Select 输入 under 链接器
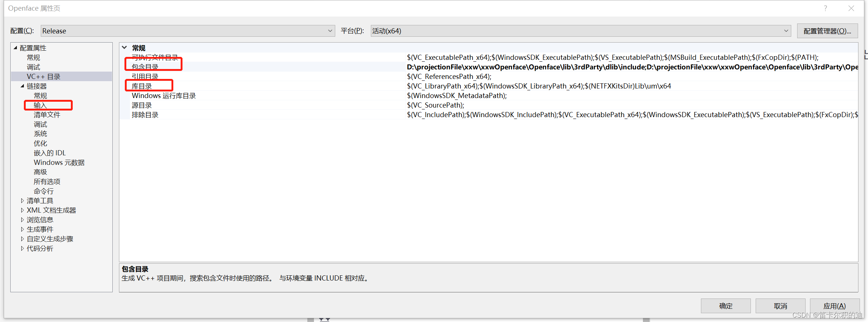The width and height of the screenshot is (868, 322). coord(40,105)
